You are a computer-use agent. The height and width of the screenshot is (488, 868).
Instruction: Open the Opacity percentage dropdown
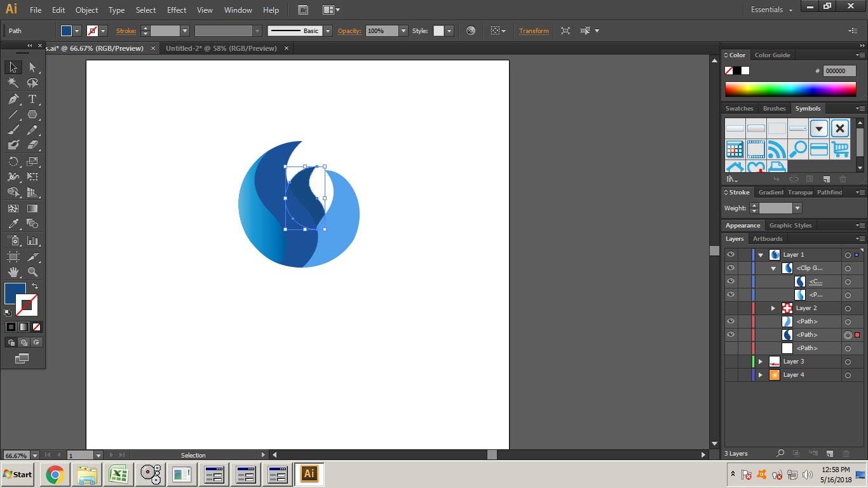403,30
